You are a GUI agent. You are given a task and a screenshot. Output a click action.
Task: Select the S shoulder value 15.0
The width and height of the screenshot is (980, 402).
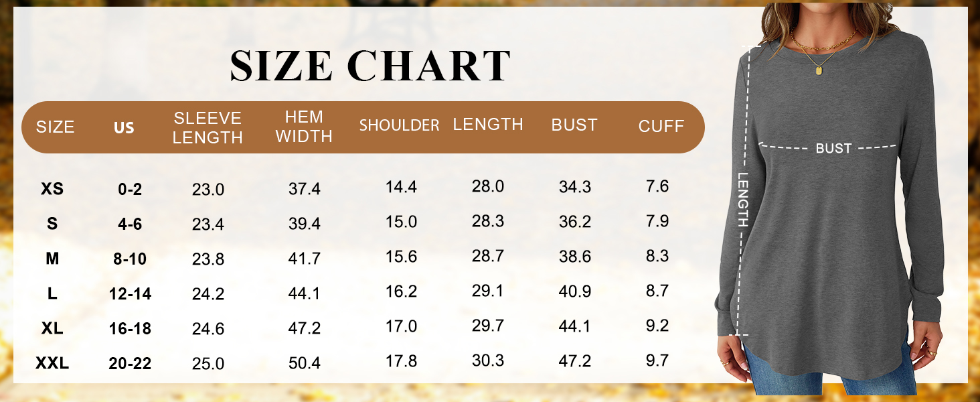pos(401,222)
